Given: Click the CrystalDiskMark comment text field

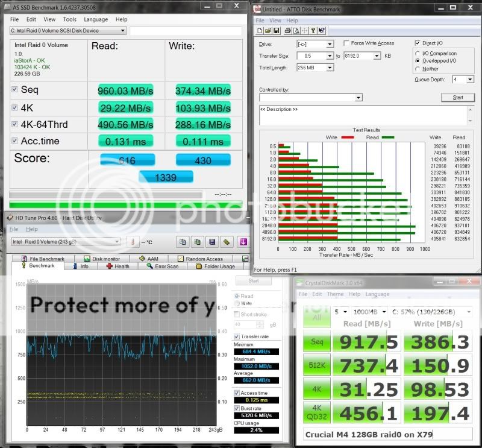Looking at the screenshot, I should coord(388,434).
